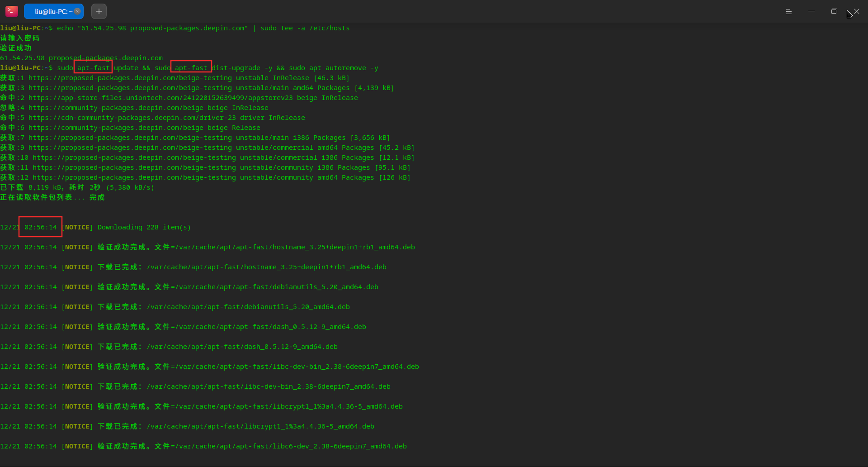Screen dimensions: 868x467
Task: Click the '获取:11' community i386 [95.1 kB] line
Action: coord(205,167)
